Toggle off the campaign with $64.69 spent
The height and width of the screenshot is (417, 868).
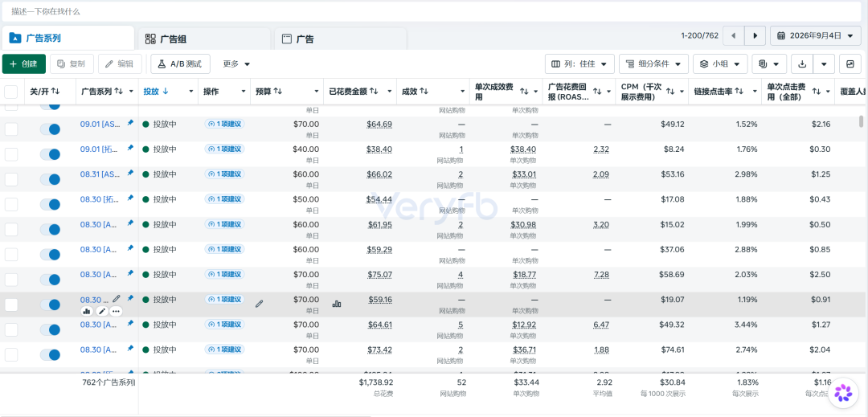click(50, 129)
